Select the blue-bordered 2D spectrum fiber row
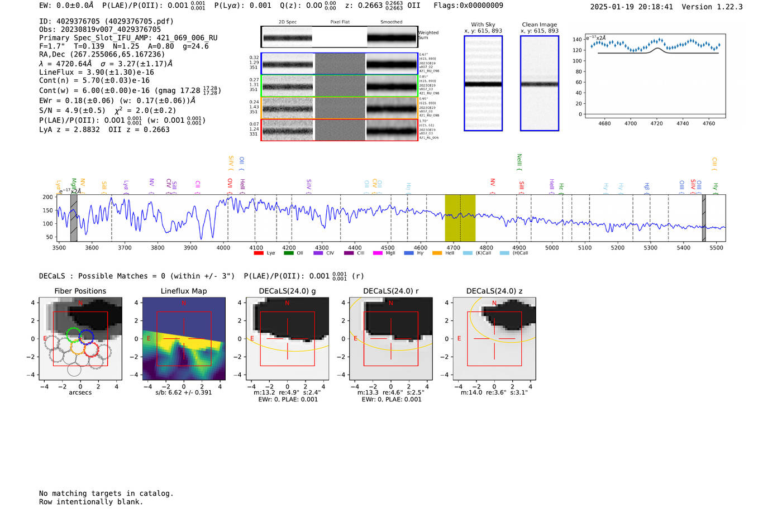This screenshot has height=532, width=782. point(339,64)
